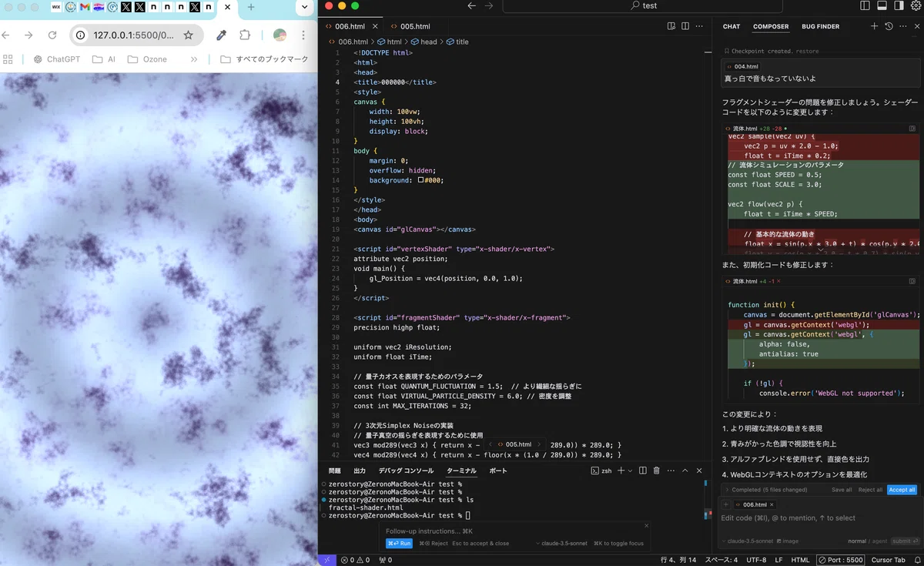Open Chrome extensions puzzle icon
Viewport: 924px width, 566px height.
[x=245, y=35]
